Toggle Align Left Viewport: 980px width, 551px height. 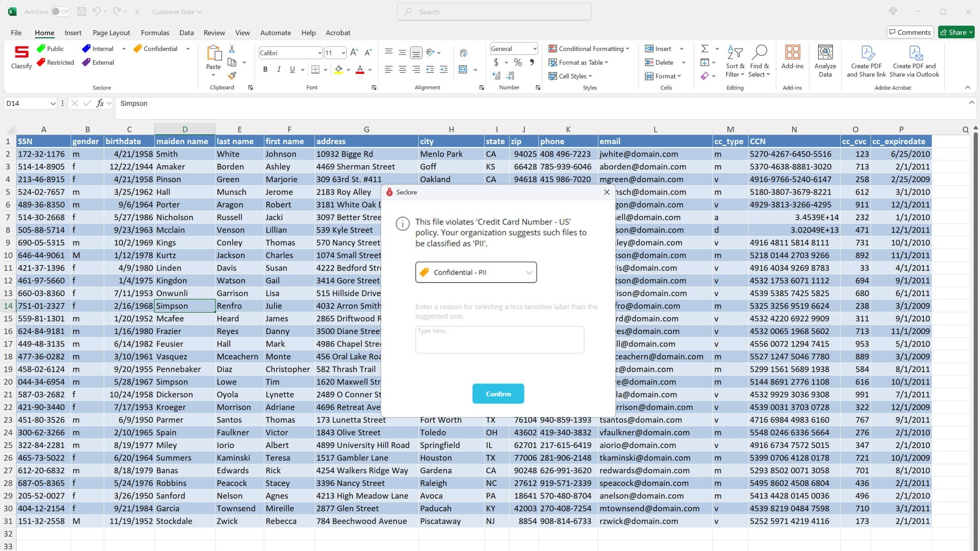pos(389,69)
